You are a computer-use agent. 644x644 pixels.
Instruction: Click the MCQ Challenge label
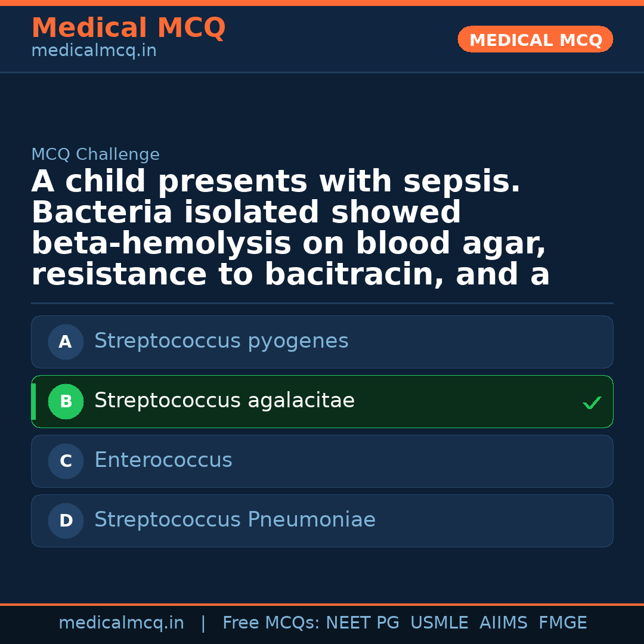pyautogui.click(x=95, y=154)
